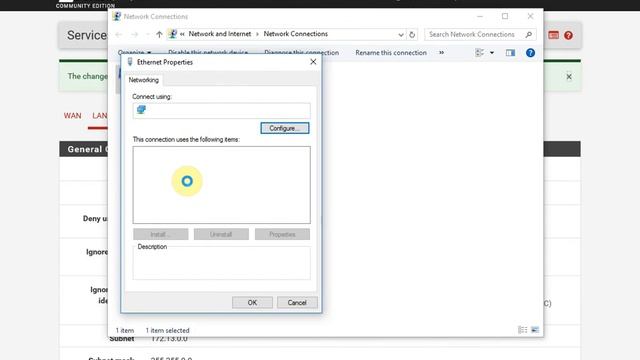Open the WAN tab on pfSense page
This screenshot has height=360, width=640.
(72, 116)
